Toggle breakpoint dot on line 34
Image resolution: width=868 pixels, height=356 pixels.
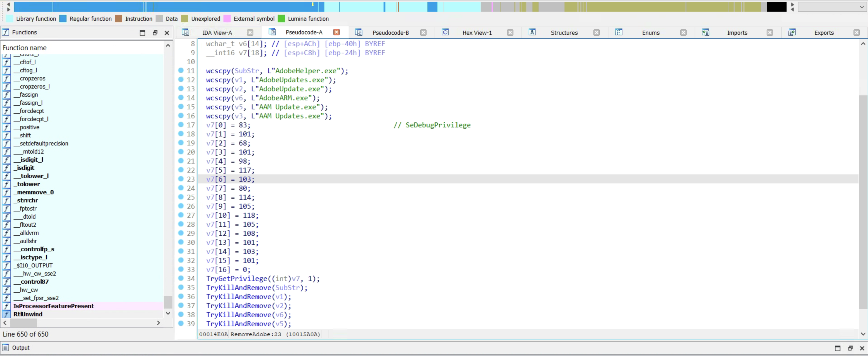coord(181,278)
